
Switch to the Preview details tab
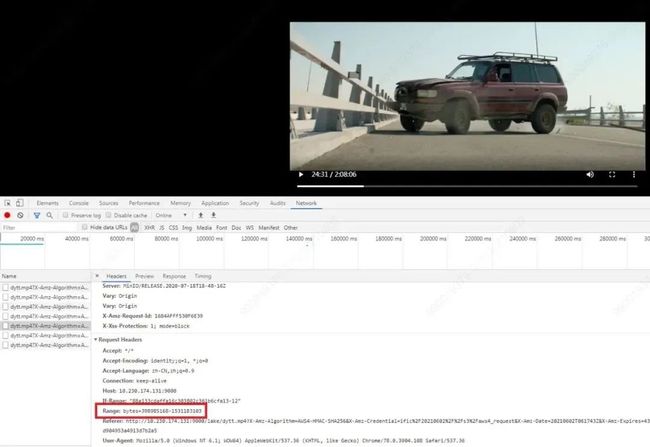[144, 276]
